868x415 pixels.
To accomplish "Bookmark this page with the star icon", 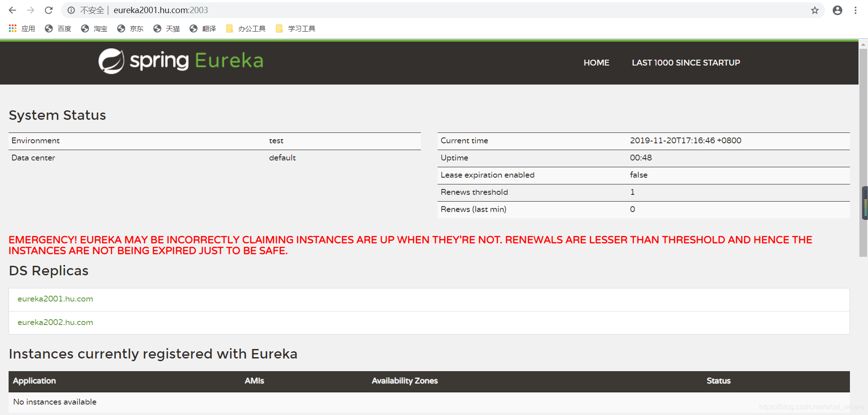I will (815, 10).
